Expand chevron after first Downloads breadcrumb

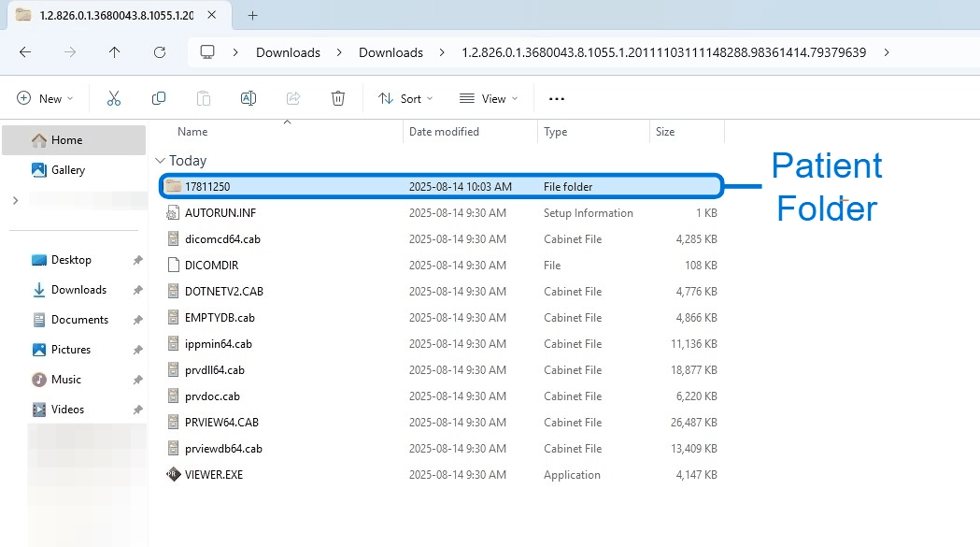click(x=339, y=52)
